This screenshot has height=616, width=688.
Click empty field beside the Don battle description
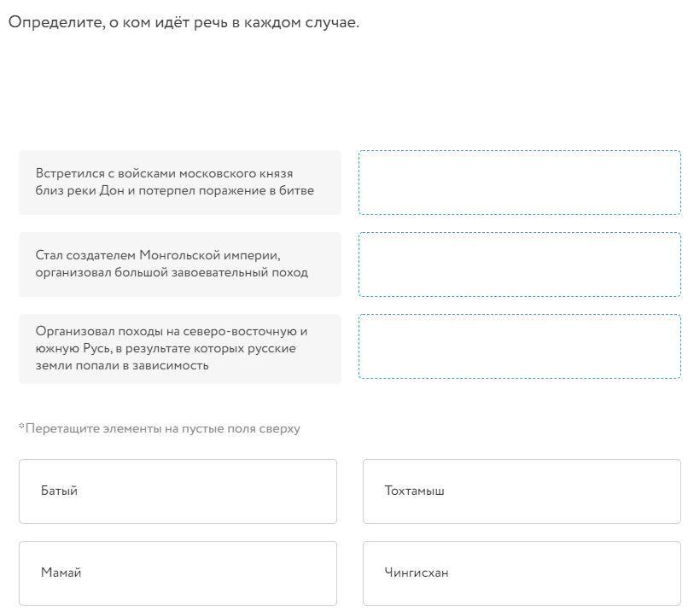click(519, 183)
